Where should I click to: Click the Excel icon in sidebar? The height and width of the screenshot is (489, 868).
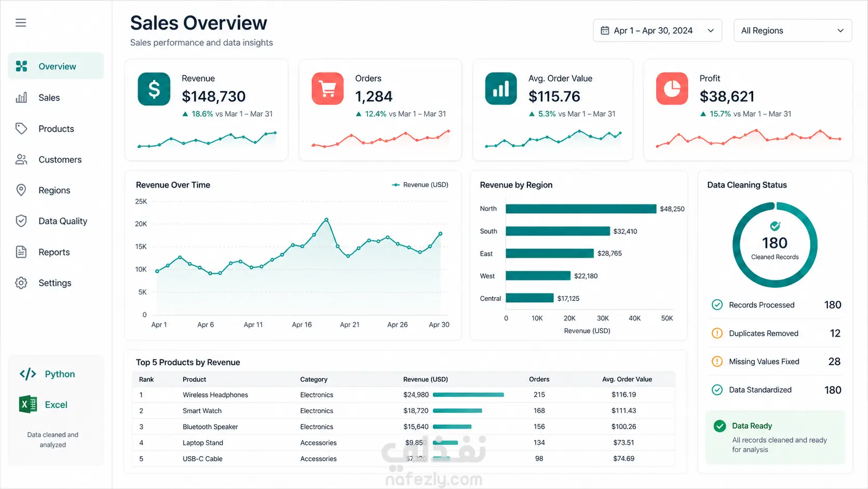(x=28, y=404)
